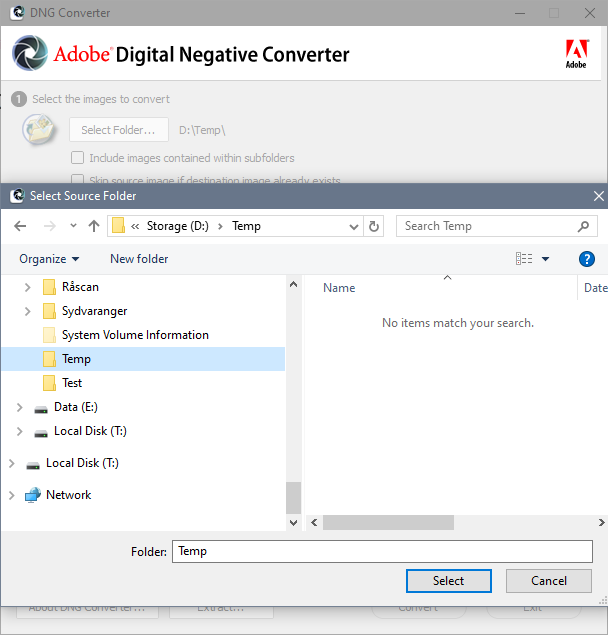
Task: Click the Adobe logo in DNG Converter
Action: coord(576,54)
